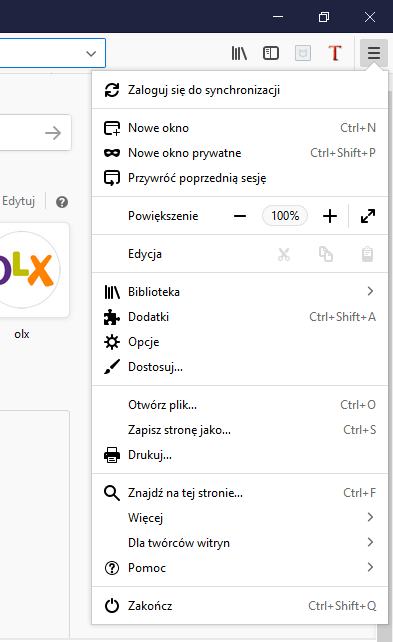Reset zoom via the 100% button
Viewport: 393px width, 642px height.
tap(285, 216)
